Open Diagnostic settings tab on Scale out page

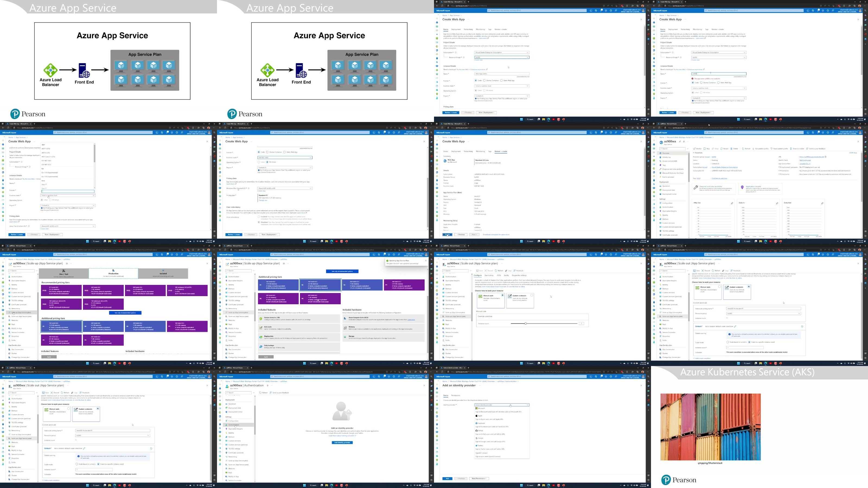coord(519,275)
